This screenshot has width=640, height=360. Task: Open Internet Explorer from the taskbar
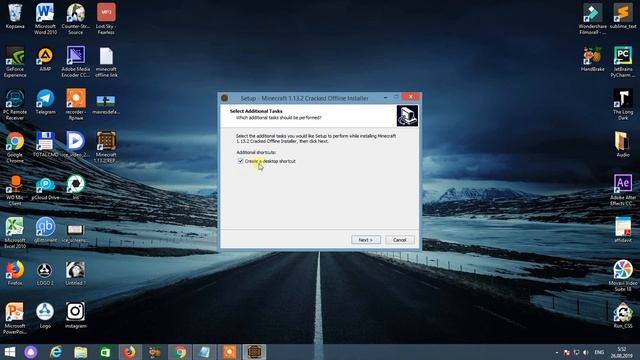[56, 352]
